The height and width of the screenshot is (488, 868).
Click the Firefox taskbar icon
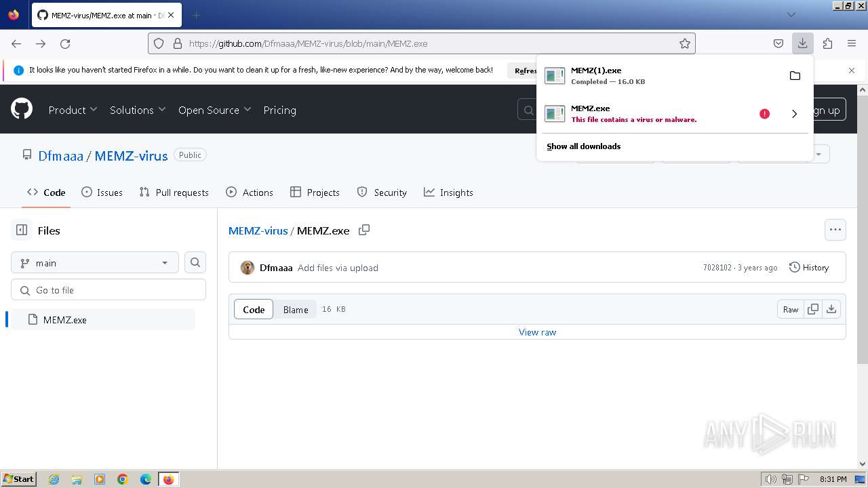pos(168,479)
